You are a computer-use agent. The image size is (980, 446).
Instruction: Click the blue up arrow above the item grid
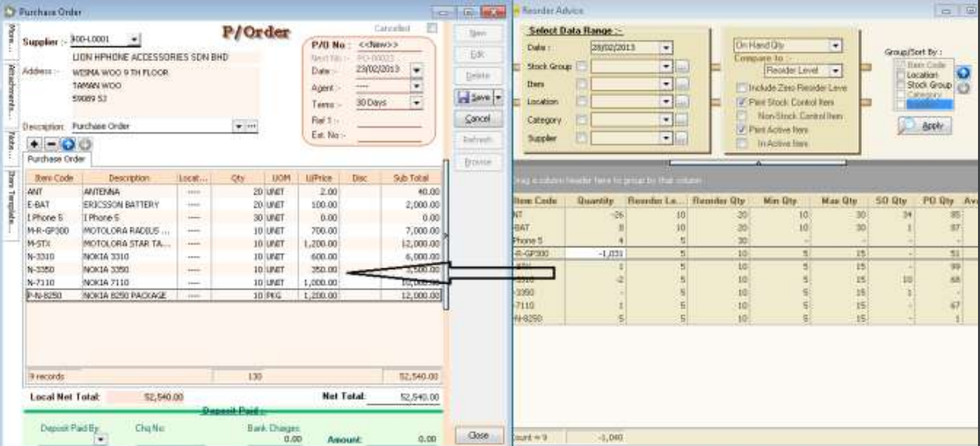[x=68, y=144]
